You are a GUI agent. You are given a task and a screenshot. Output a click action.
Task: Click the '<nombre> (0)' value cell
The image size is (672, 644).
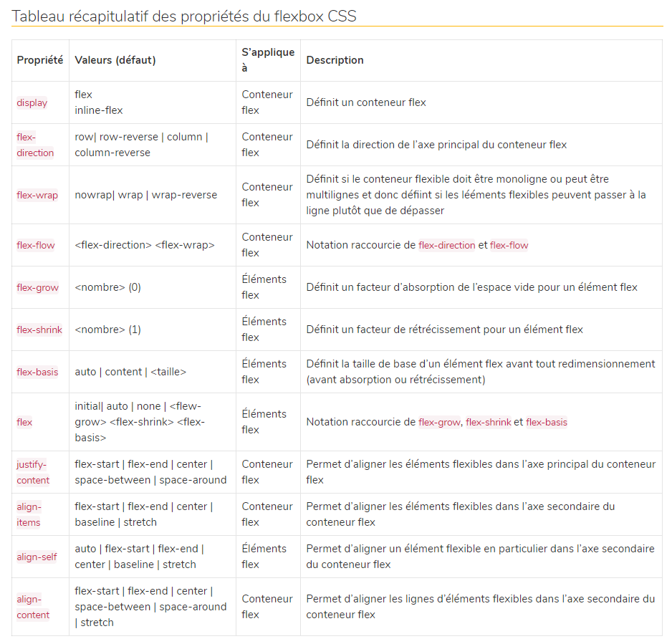click(x=108, y=287)
